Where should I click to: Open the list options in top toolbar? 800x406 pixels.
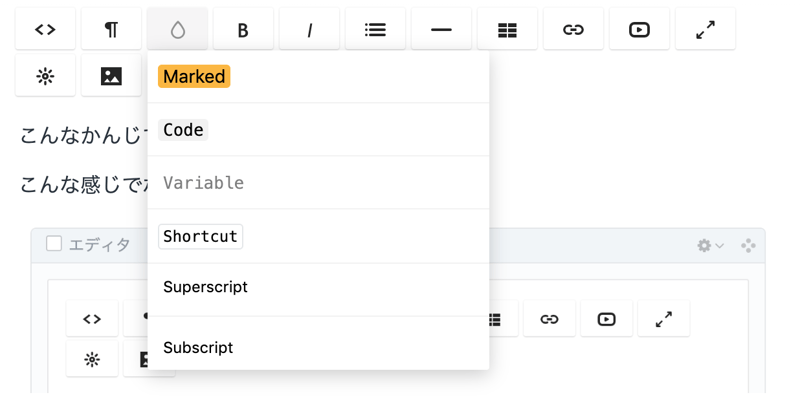pyautogui.click(x=375, y=30)
